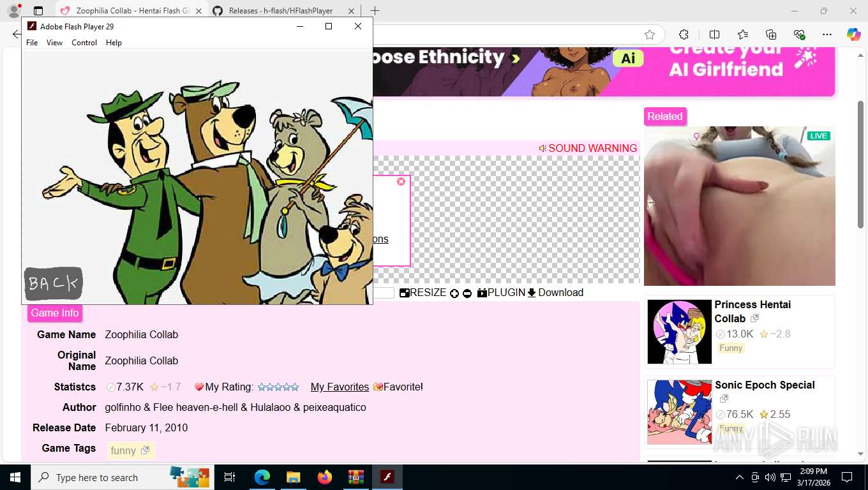Open the tab actions menu icon
Viewport: 868px width, 490px height.
[x=38, y=11]
